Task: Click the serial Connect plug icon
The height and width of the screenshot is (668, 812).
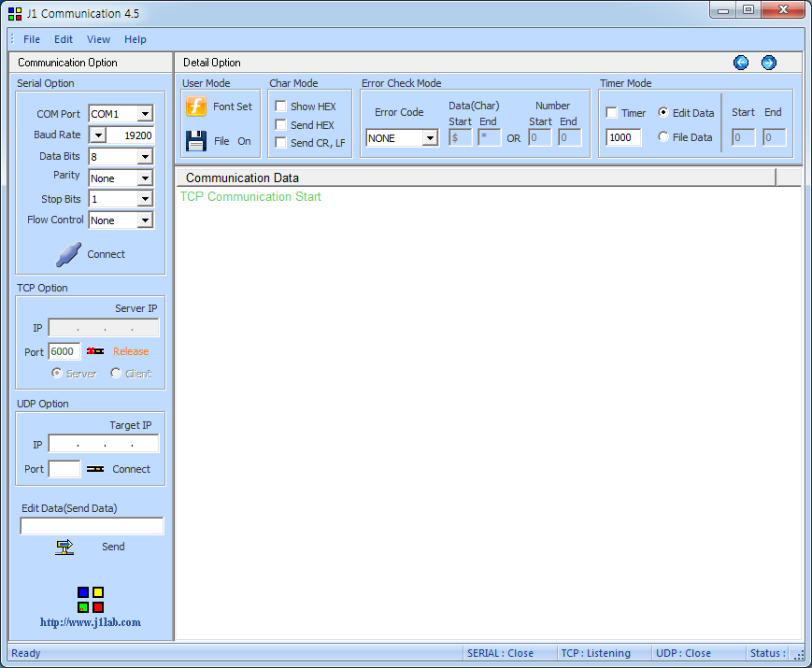Action: [x=68, y=254]
